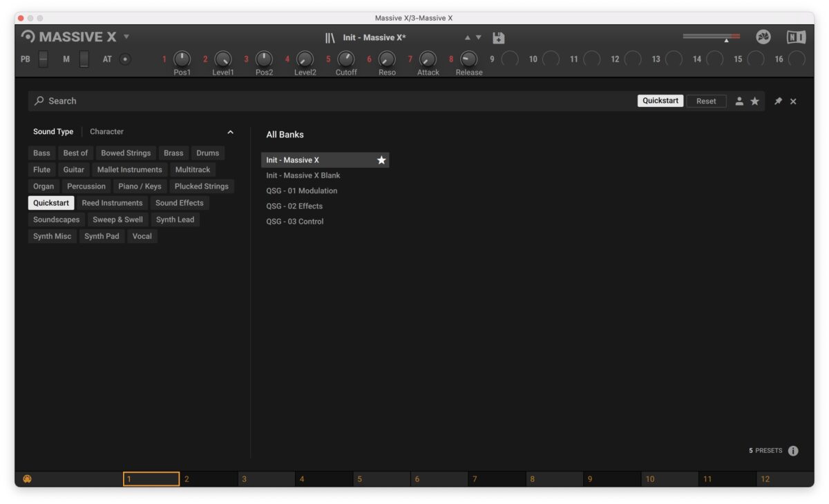
Task: Adjust the master volume level slider
Action: (x=711, y=37)
